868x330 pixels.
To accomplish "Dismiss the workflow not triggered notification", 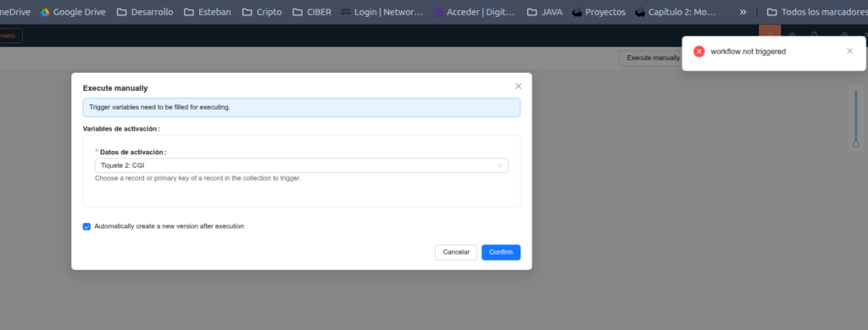I will click(x=849, y=51).
